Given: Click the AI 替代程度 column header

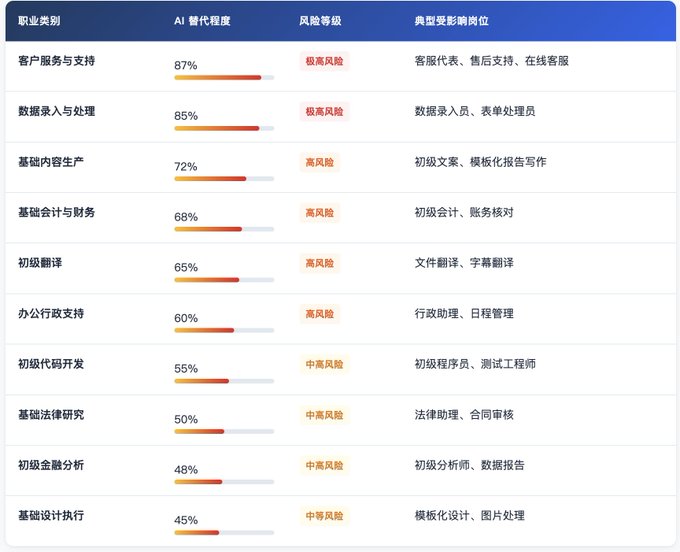Looking at the screenshot, I should point(202,21).
